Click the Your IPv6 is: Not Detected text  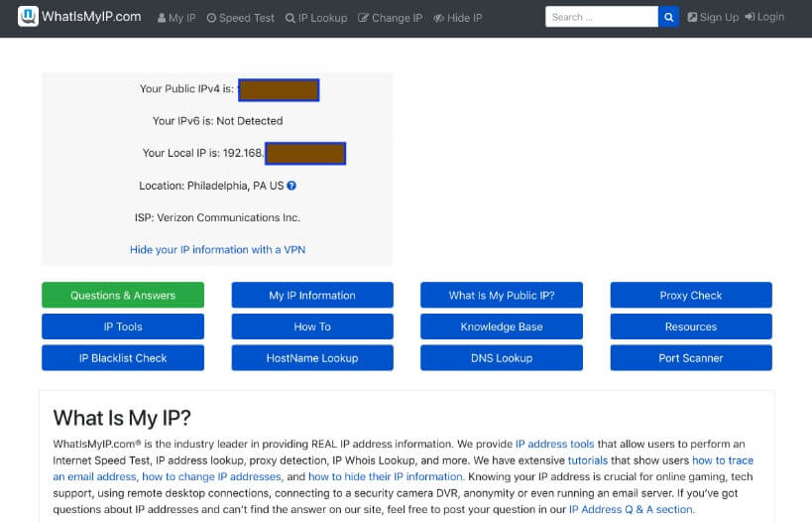[x=217, y=121]
